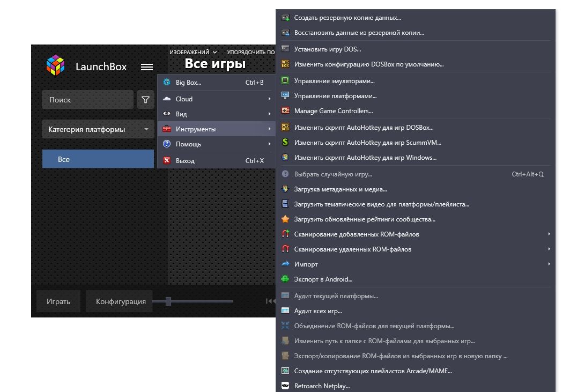
Task: Click the Cloud menu icon
Action: point(167,99)
